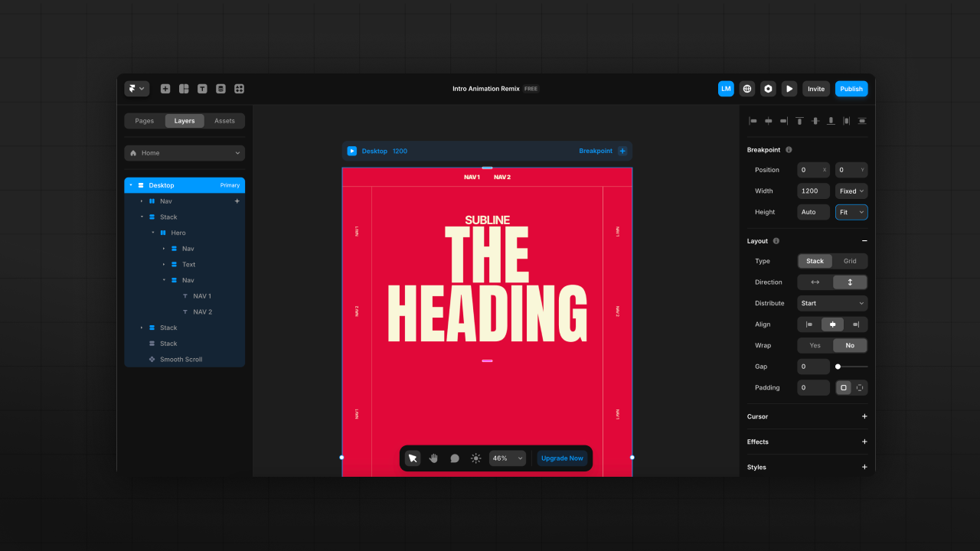Switch to the Assets tab

(224, 121)
